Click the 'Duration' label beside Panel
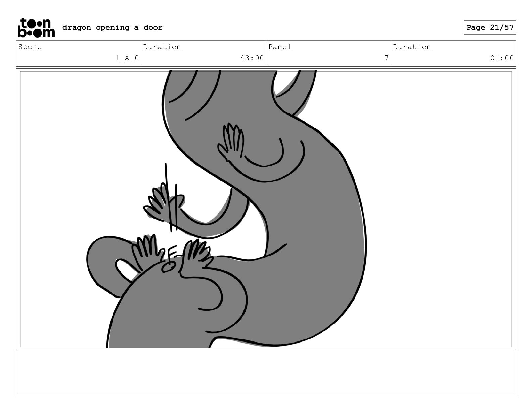532x411 pixels. coord(412,47)
